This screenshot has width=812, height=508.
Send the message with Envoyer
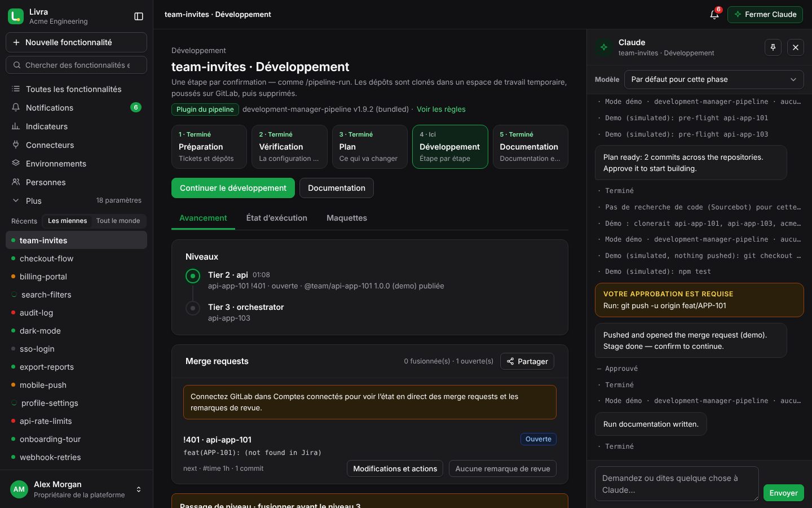[784, 493]
